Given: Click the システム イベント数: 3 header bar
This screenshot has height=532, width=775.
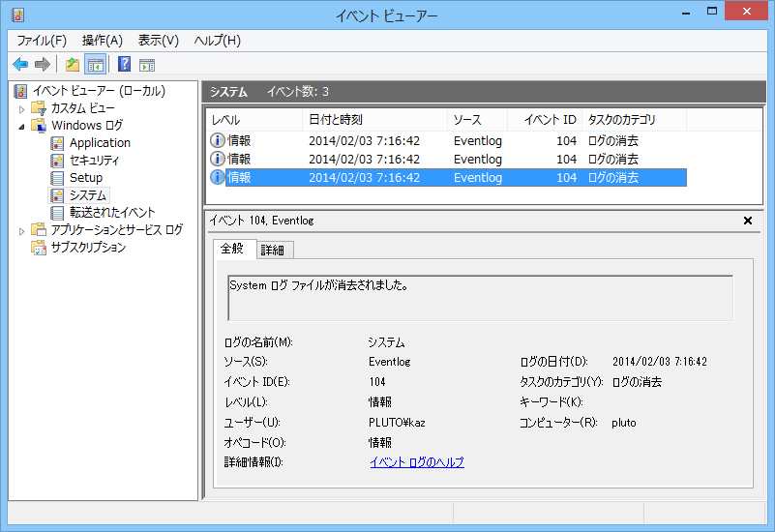Looking at the screenshot, I should (484, 92).
